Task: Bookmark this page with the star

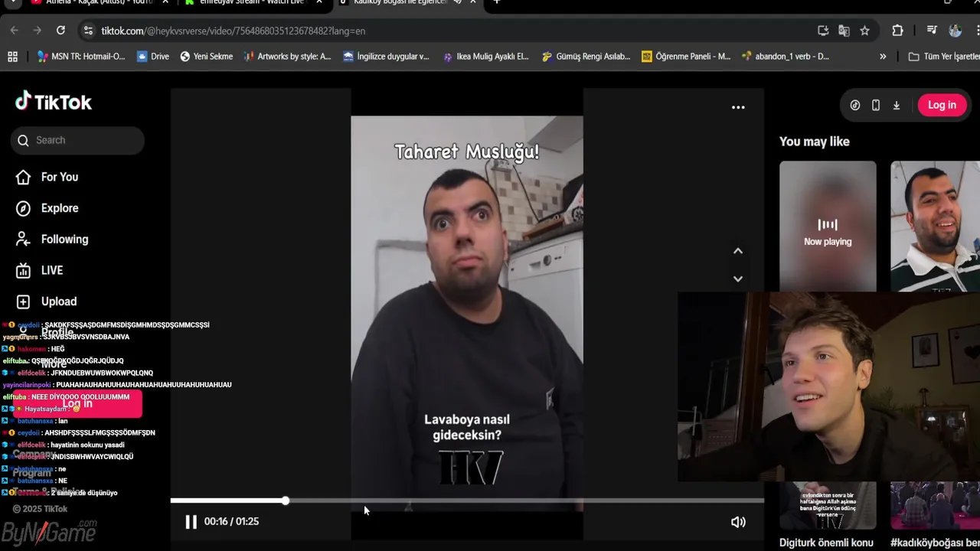Action: [x=864, y=31]
